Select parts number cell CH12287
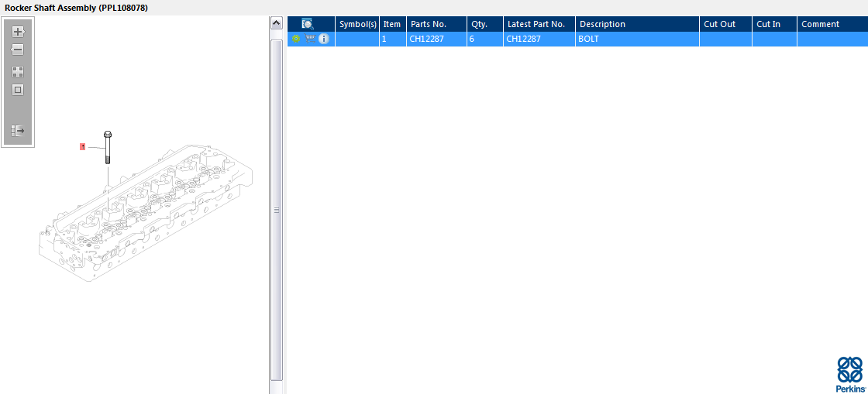This screenshot has height=394, width=868. [436, 39]
